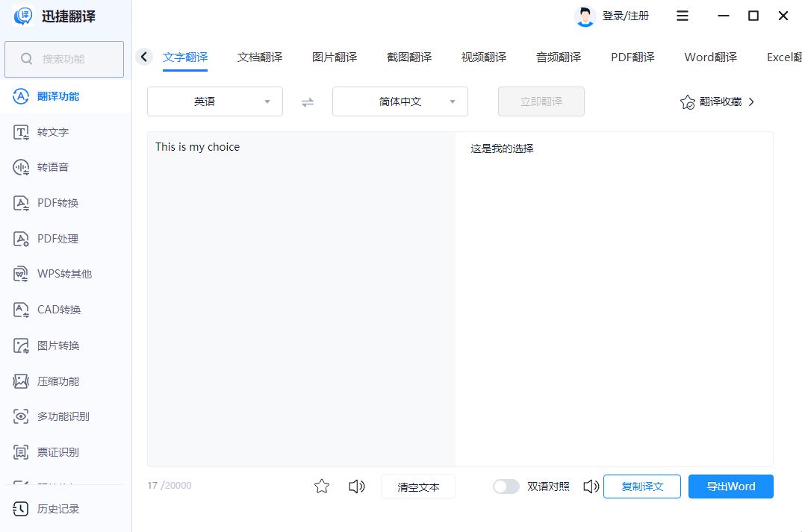Image resolution: width=802 pixels, height=532 pixels.
Task: Click the 清空文本 button
Action: [418, 486]
